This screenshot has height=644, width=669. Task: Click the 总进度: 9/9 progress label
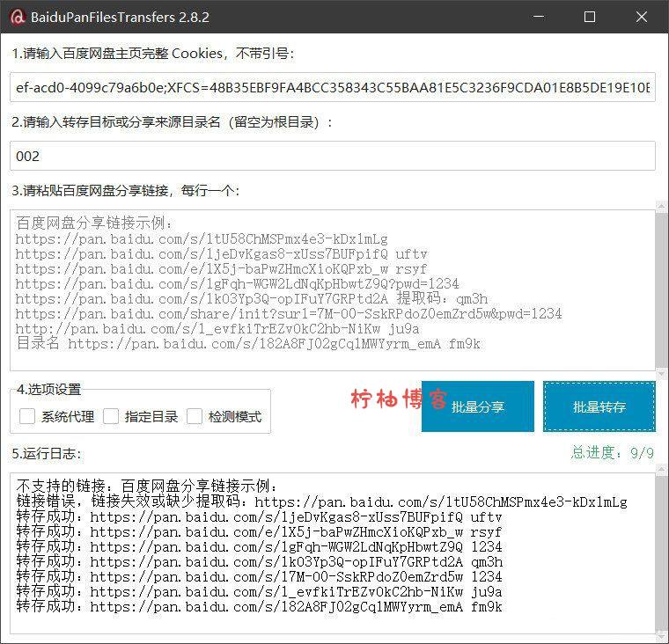pyautogui.click(x=613, y=452)
